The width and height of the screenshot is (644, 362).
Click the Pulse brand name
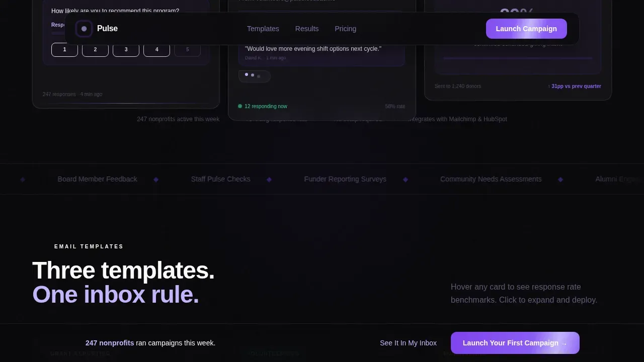click(x=107, y=29)
